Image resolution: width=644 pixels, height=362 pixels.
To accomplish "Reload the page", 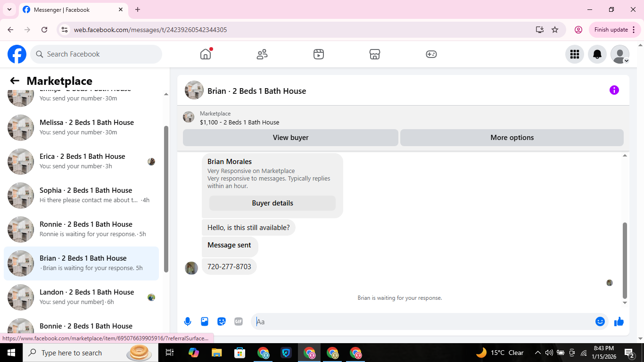I will (x=44, y=30).
